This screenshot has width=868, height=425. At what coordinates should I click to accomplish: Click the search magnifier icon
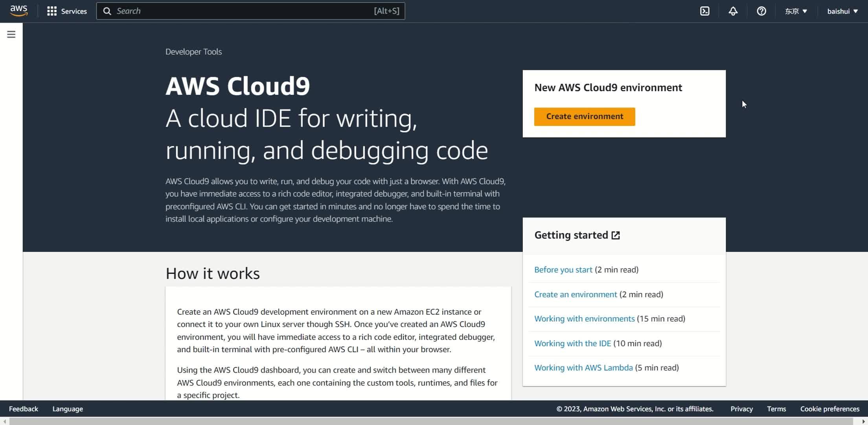(107, 11)
